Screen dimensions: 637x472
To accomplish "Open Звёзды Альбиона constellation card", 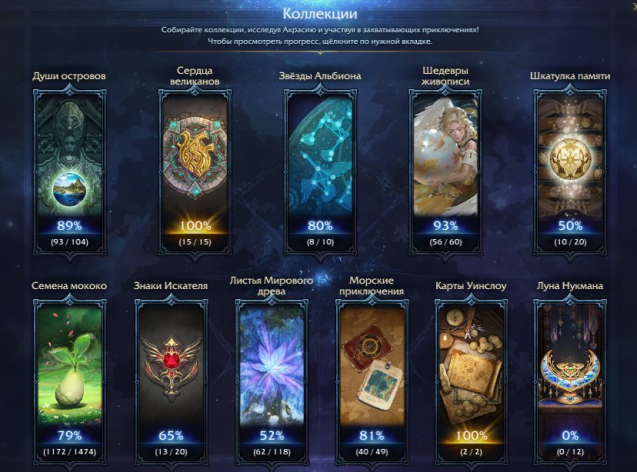I will [x=320, y=171].
